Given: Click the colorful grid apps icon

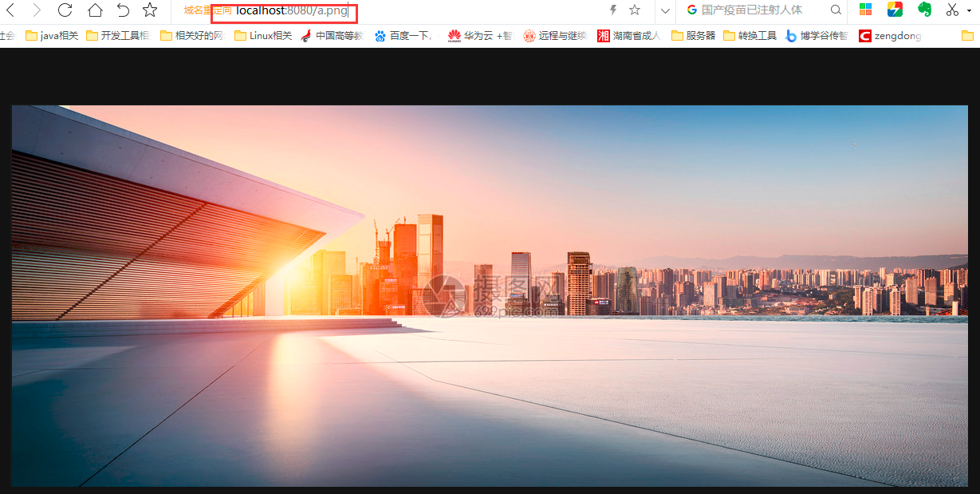Looking at the screenshot, I should coord(865,10).
